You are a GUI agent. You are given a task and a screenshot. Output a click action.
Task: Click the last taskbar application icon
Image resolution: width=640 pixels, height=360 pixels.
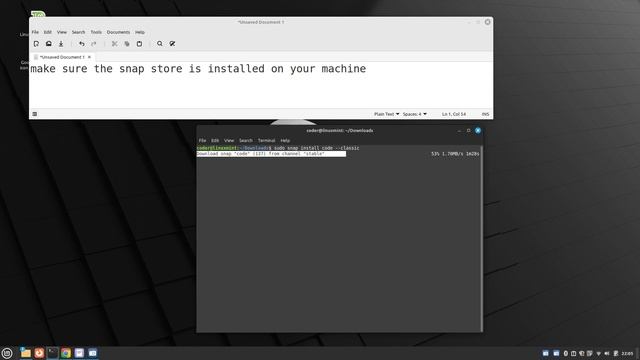point(93,353)
